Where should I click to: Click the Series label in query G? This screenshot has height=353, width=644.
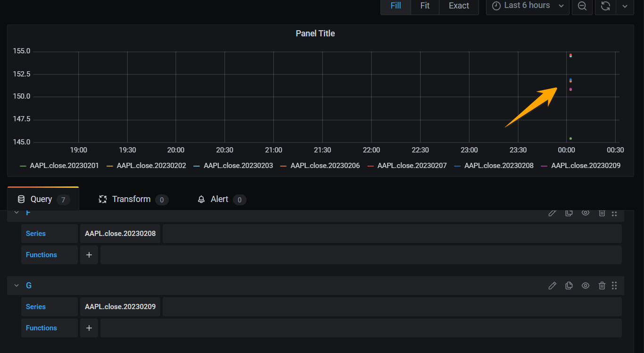[36, 307]
